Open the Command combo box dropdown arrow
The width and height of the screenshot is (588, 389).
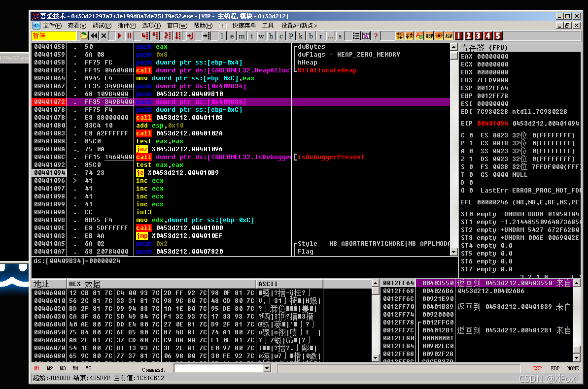pos(267,369)
